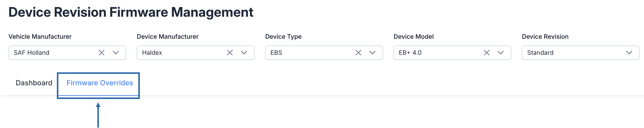
Task: Click the EB+ 4.0 value in the field
Action: [410, 53]
